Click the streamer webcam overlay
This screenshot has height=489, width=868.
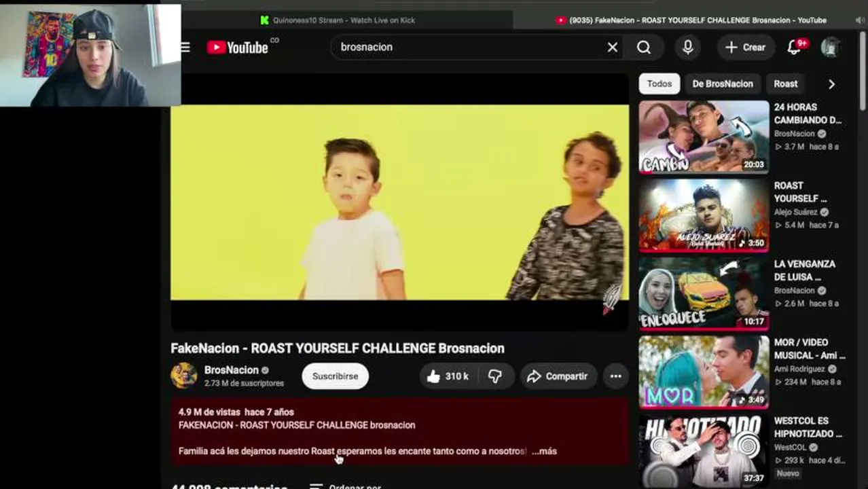(90, 55)
